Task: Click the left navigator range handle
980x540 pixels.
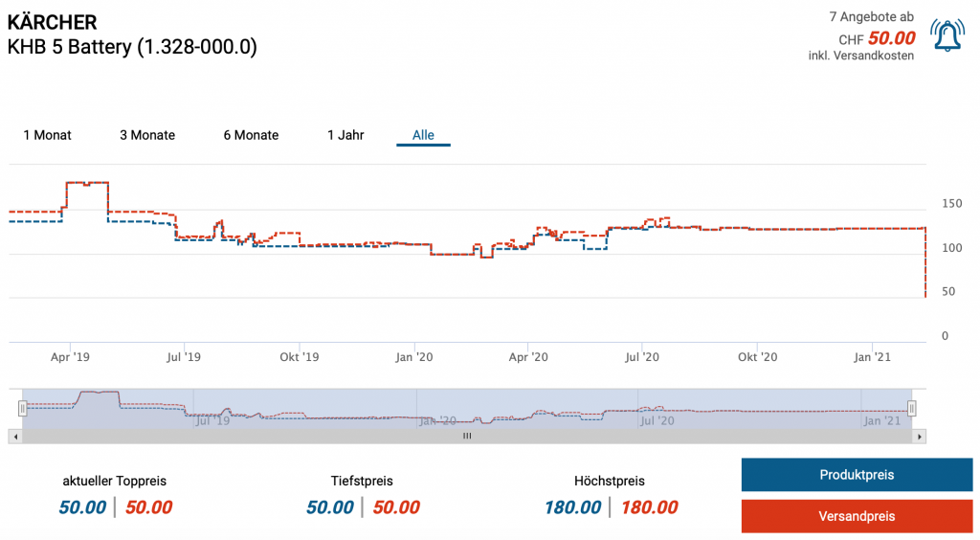Action: coord(22,409)
